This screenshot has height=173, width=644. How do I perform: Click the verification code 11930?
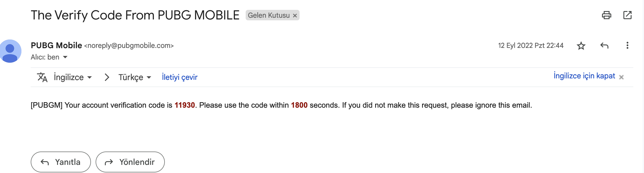point(185,105)
